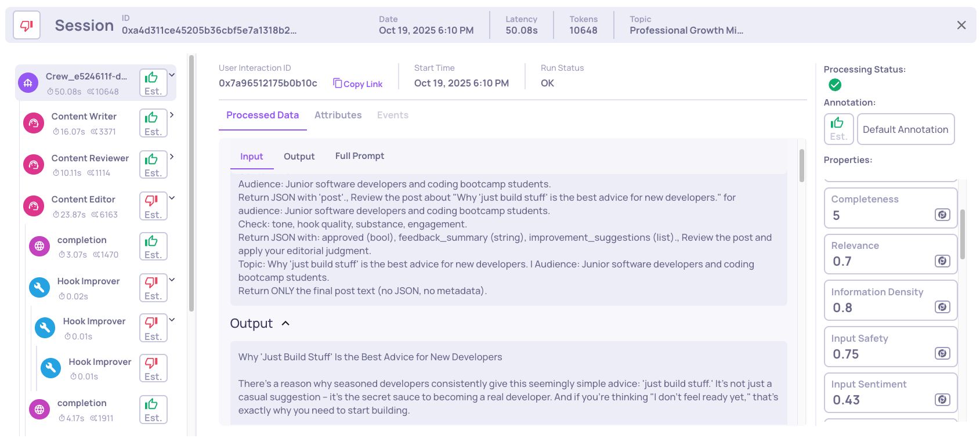
Task: Select the Content Editor row label
Action: [84, 200]
